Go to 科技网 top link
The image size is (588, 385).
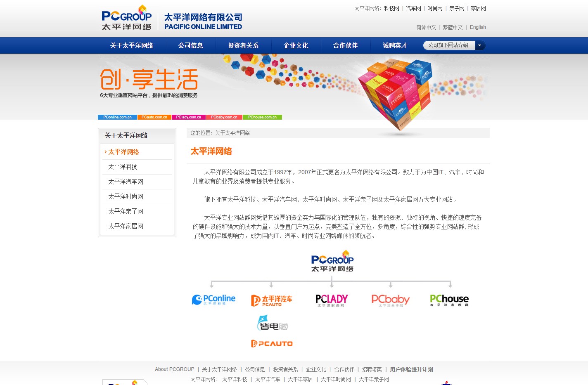point(392,8)
